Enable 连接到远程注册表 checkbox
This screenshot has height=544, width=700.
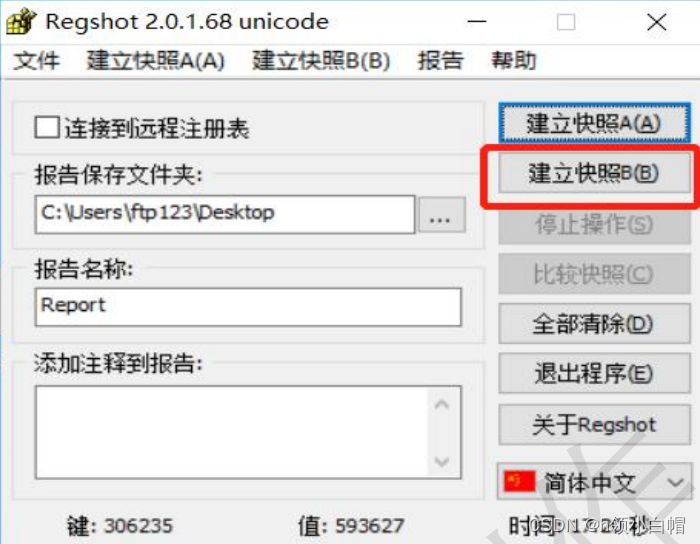click(47, 128)
